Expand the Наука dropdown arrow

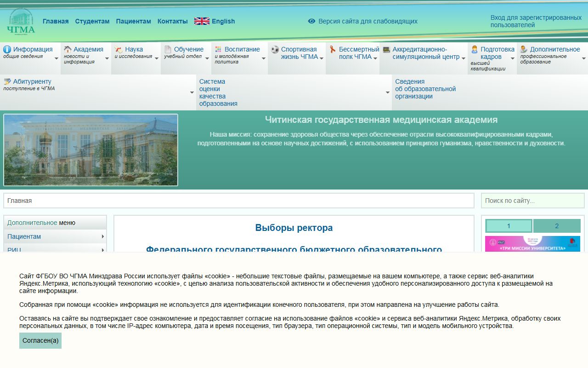click(157, 58)
